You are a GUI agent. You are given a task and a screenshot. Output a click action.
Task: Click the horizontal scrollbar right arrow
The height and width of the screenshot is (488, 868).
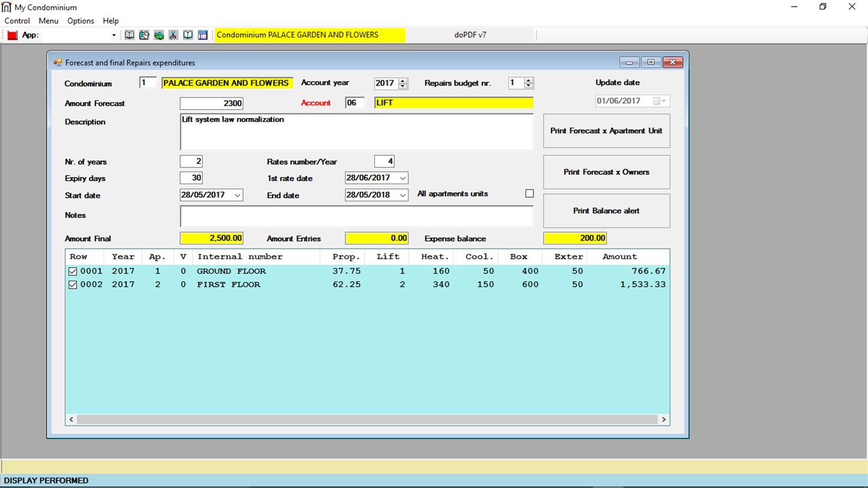coord(664,419)
